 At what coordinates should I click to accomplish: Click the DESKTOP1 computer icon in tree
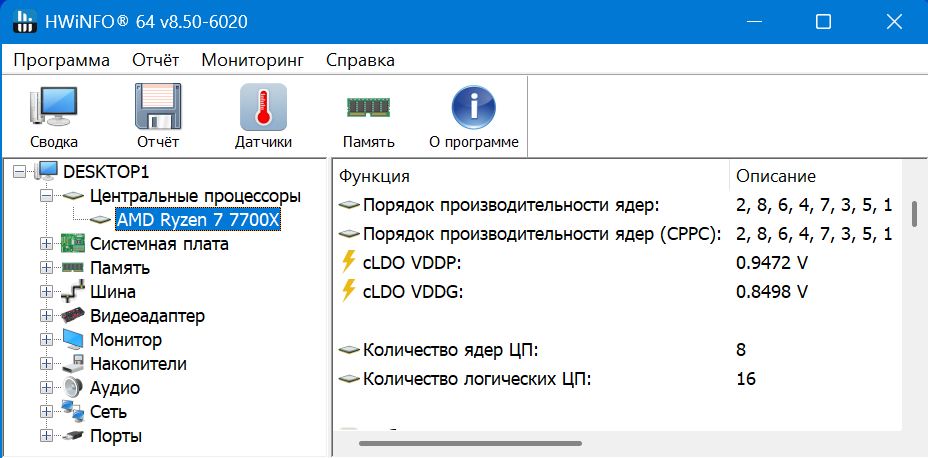(x=46, y=172)
